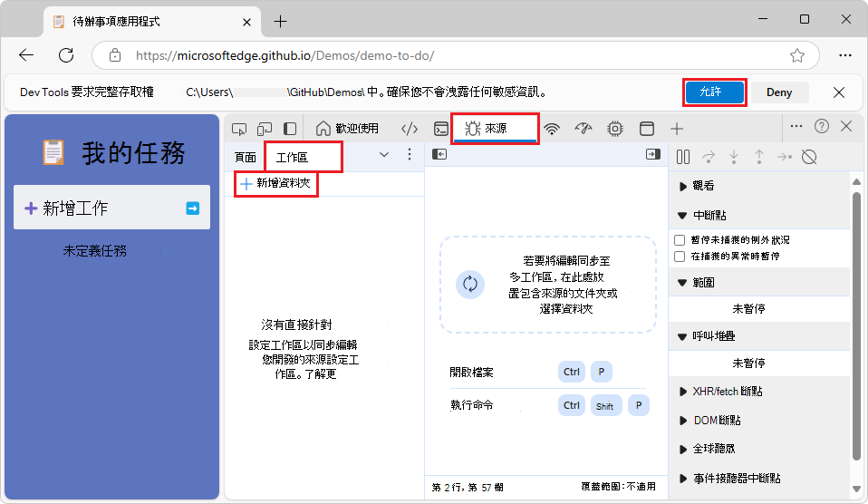Click the 新增工作 input field
The width and height of the screenshot is (868, 504).
(111, 208)
